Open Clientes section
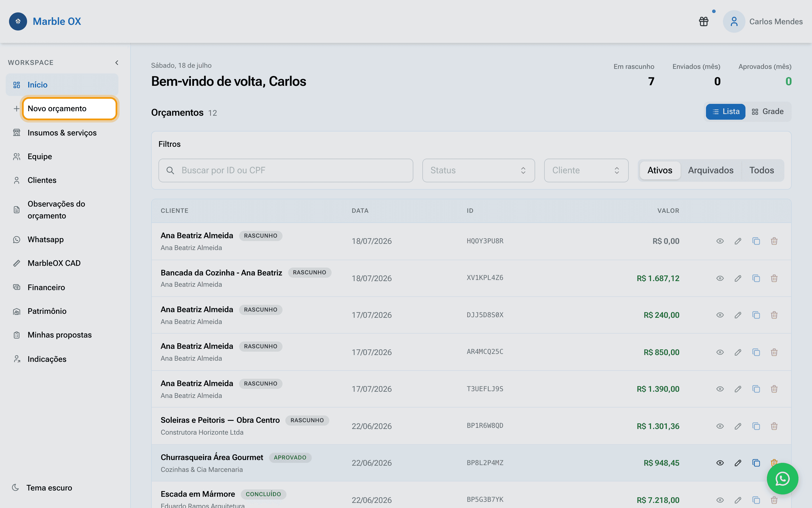This screenshot has width=812, height=508. tap(62, 180)
